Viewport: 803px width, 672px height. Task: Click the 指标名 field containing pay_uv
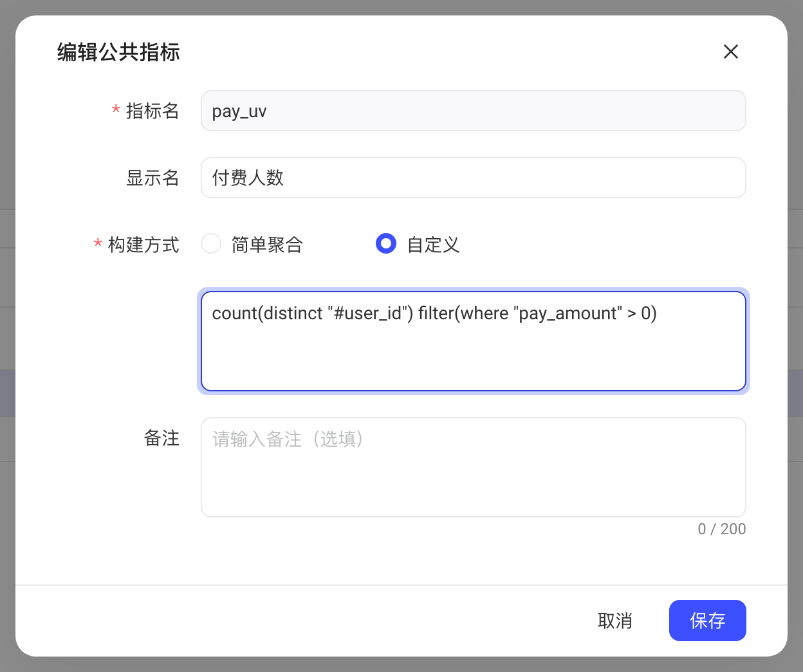coord(473,111)
